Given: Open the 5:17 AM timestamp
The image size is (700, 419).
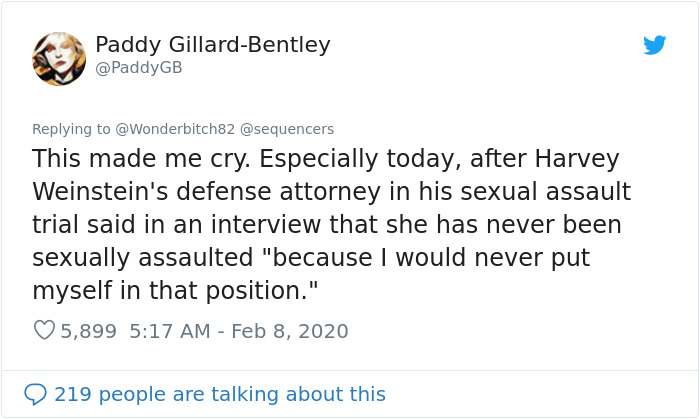Looking at the screenshot, I should pos(169,330).
